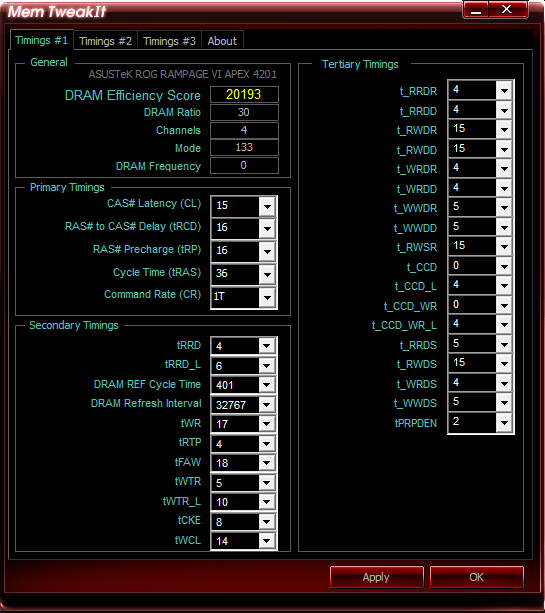Open the t_CCD_L dropdown
The image size is (545, 613).
504,286
